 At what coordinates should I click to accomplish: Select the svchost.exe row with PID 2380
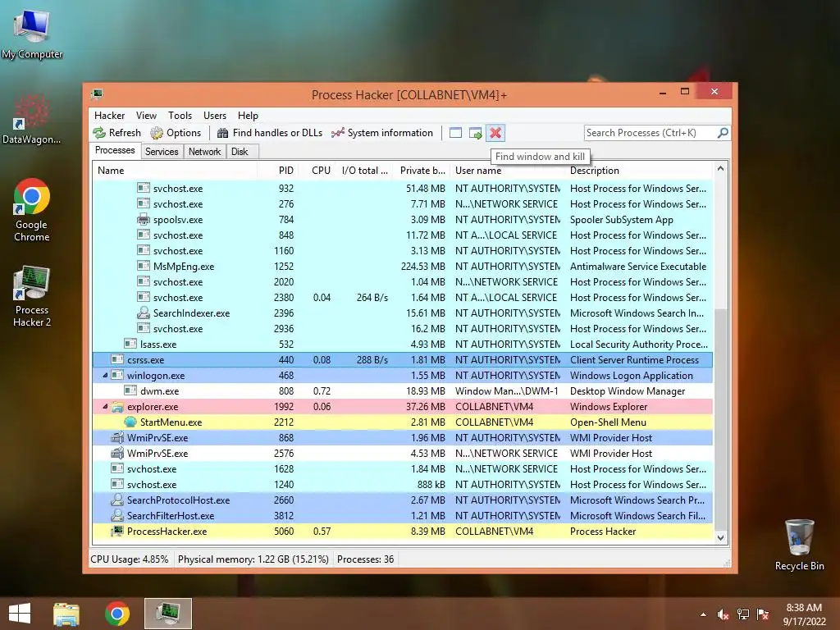click(x=403, y=297)
